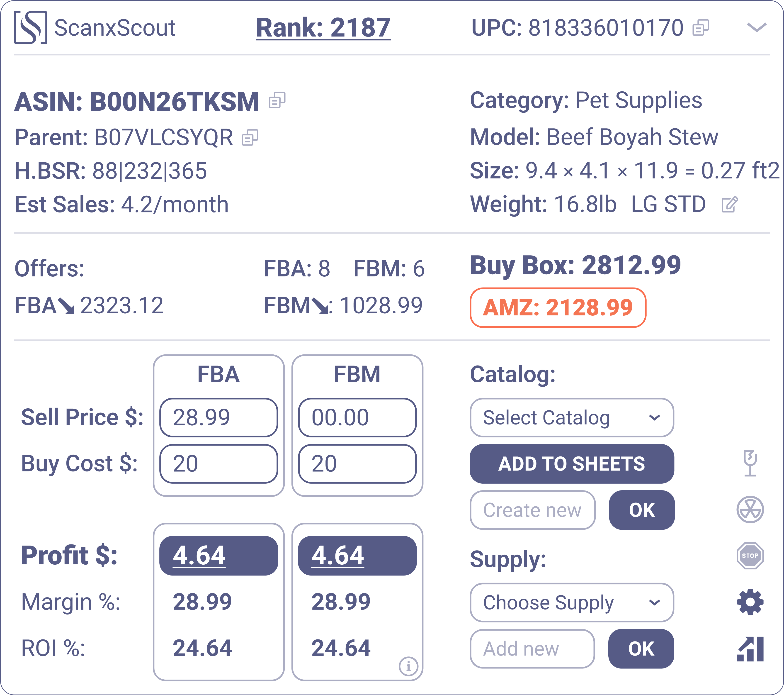Click the hazmat radiation icon
Image resolution: width=784 pixels, height=695 pixels.
tap(750, 510)
